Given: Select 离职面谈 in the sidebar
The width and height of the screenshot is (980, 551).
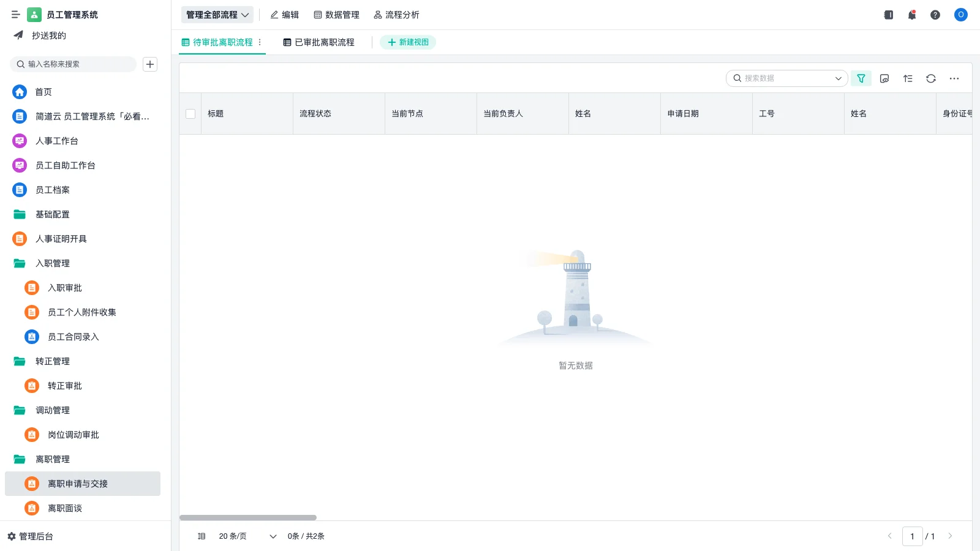Looking at the screenshot, I should coord(64,508).
